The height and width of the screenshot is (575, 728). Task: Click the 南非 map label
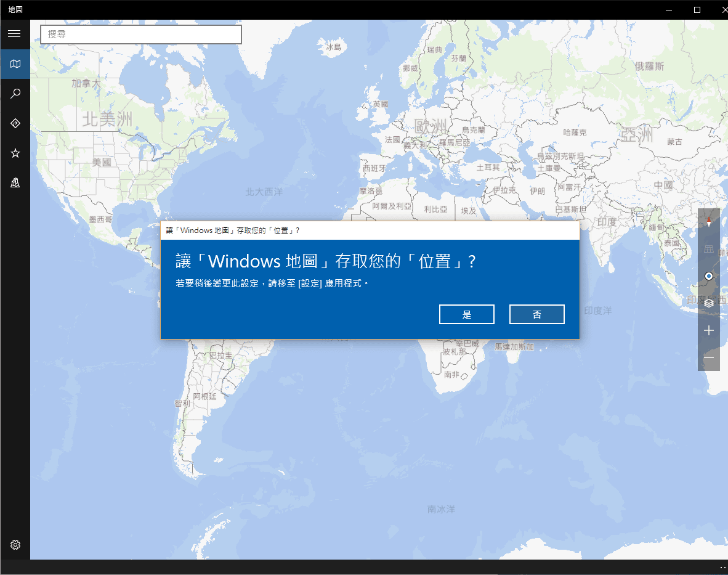tap(451, 374)
